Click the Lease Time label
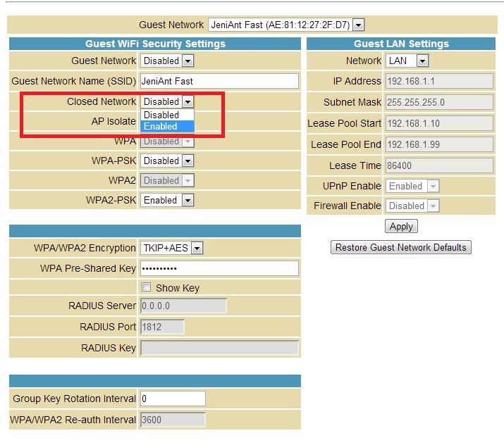The height and width of the screenshot is (445, 504). click(x=355, y=165)
